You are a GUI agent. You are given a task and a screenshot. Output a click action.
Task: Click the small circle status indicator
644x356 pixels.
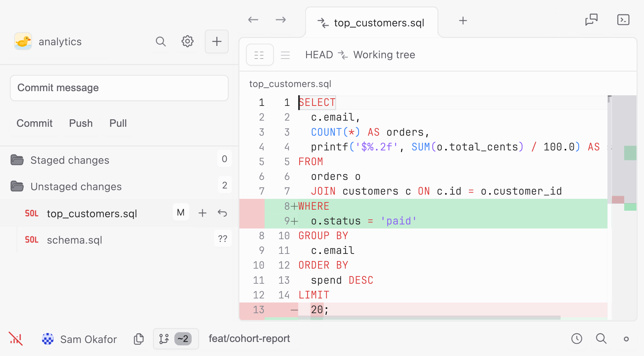pyautogui.click(x=626, y=339)
